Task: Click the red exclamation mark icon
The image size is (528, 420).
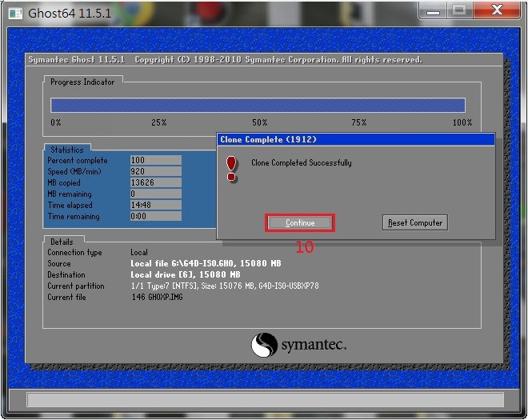Action: [x=231, y=169]
